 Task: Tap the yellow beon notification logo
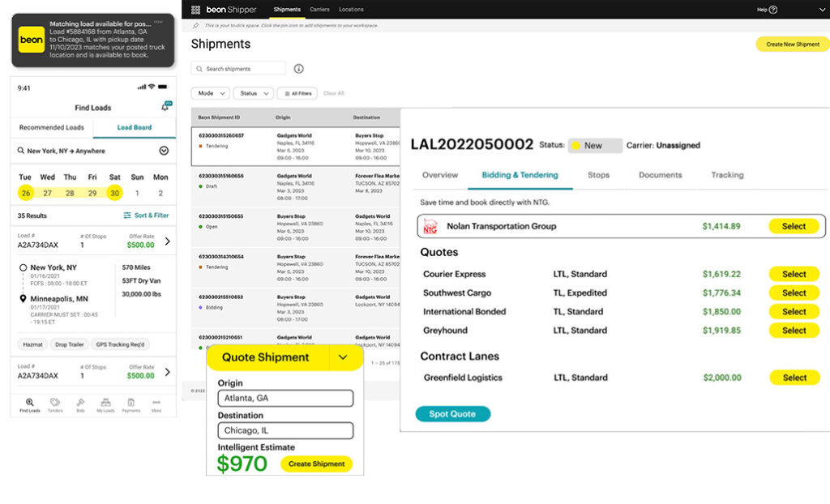pyautogui.click(x=32, y=40)
